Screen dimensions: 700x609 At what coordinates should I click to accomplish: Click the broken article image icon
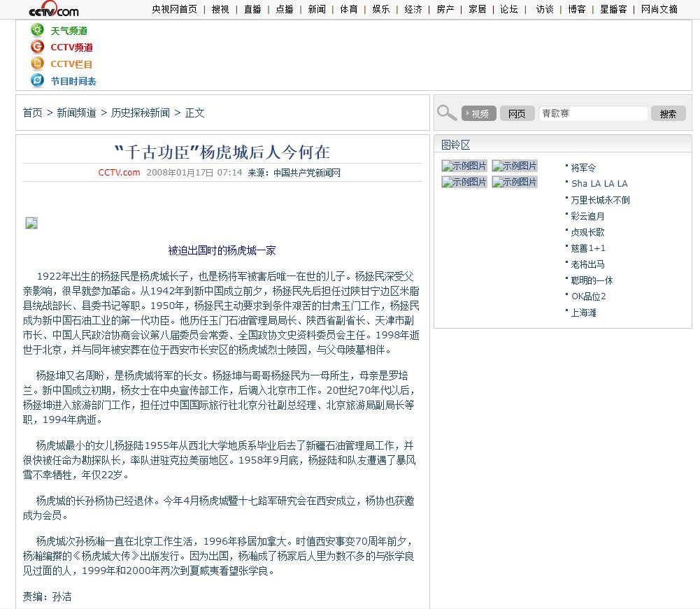(31, 223)
